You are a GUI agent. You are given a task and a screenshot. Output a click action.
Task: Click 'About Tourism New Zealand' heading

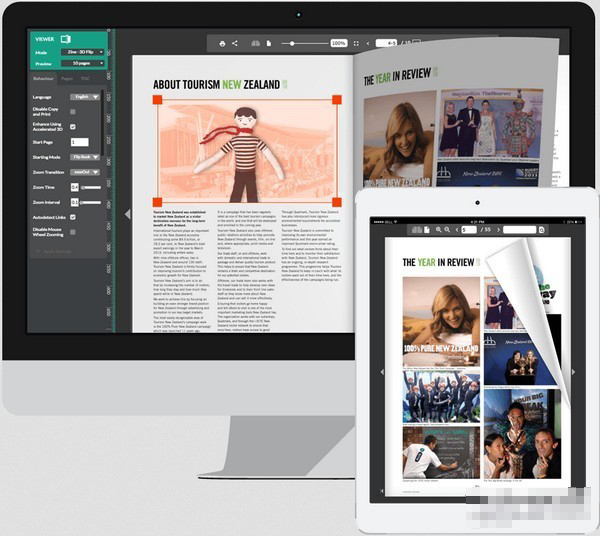[217, 85]
